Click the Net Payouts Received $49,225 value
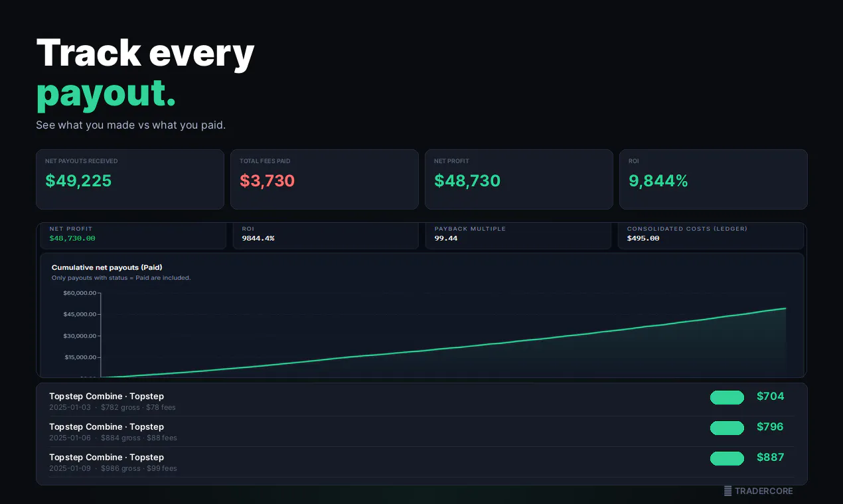 pos(78,180)
